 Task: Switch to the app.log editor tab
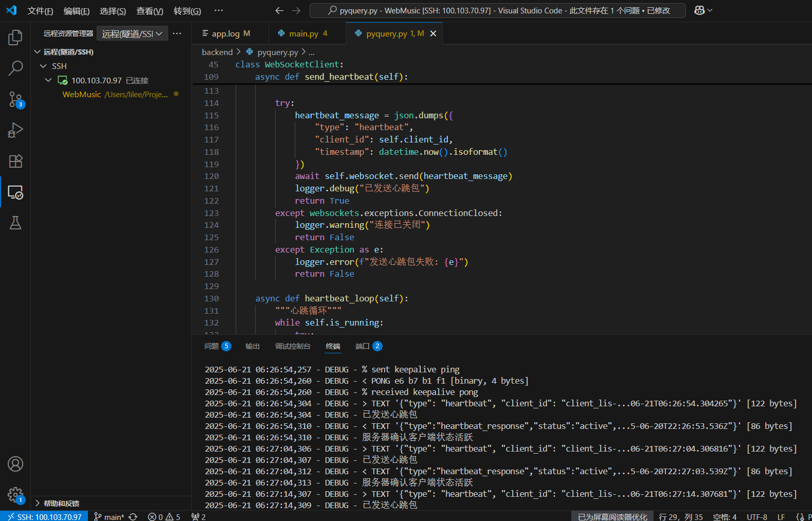pyautogui.click(x=230, y=33)
